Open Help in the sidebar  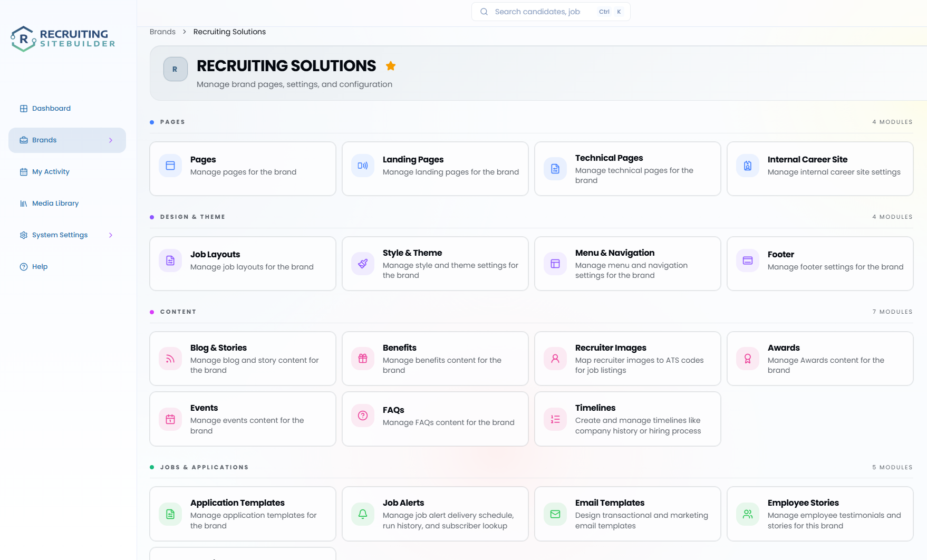point(67,267)
